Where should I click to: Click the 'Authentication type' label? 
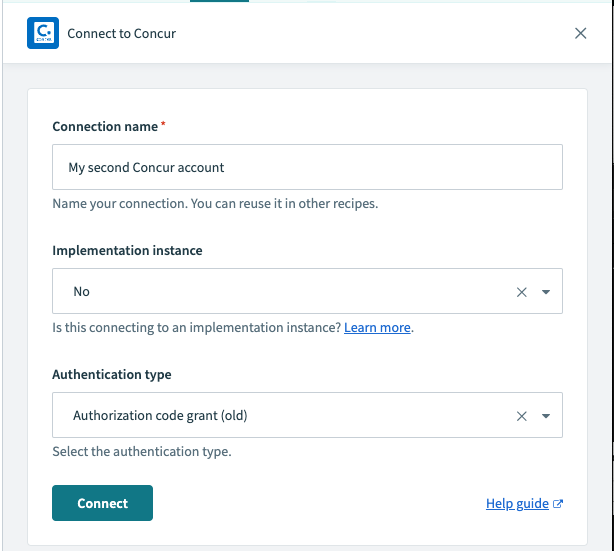(112, 375)
